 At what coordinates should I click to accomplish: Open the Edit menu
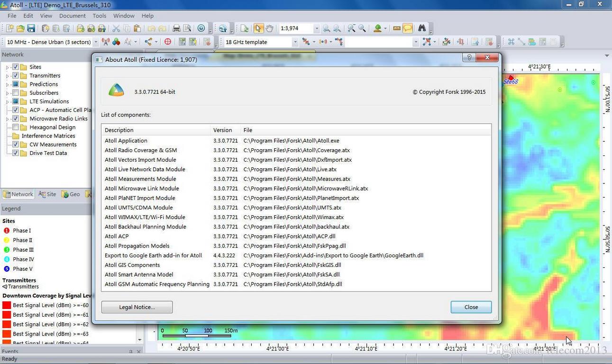(28, 16)
